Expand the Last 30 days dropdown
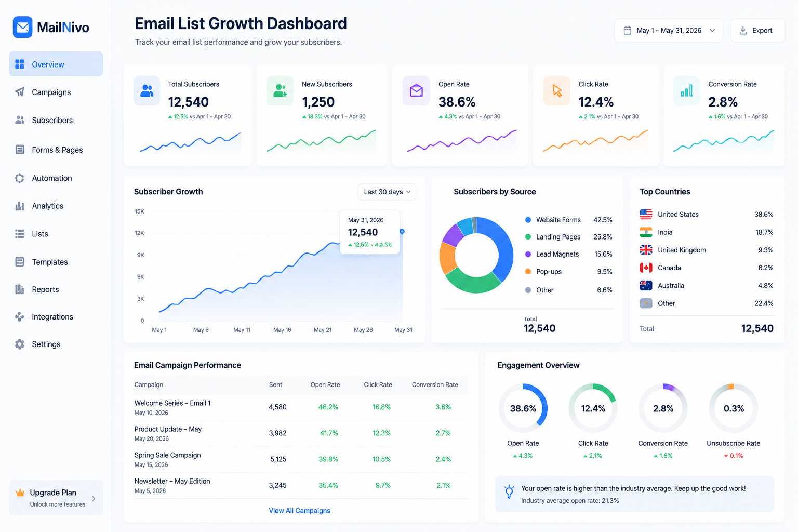The width and height of the screenshot is (798, 532). pos(387,192)
